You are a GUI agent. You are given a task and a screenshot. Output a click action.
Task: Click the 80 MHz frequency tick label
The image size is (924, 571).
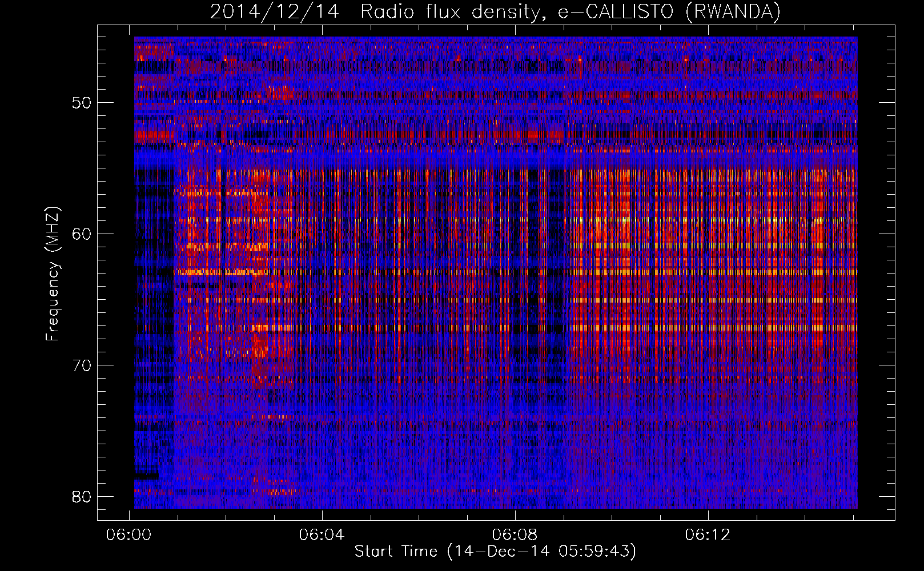click(x=82, y=496)
